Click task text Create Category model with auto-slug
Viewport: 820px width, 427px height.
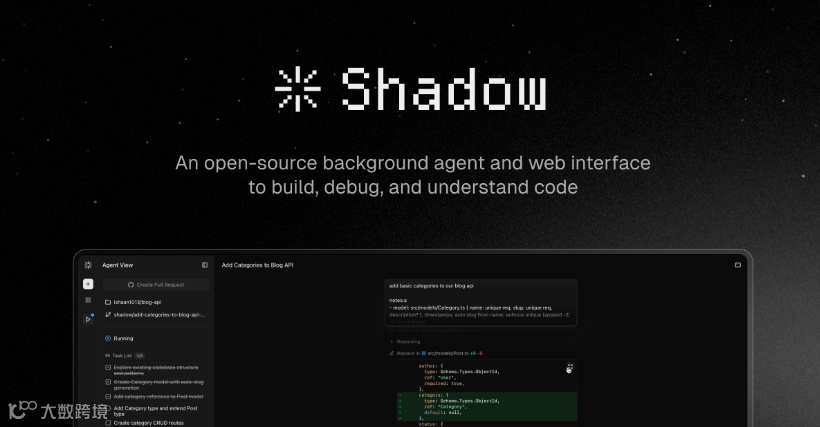[x=158, y=385]
